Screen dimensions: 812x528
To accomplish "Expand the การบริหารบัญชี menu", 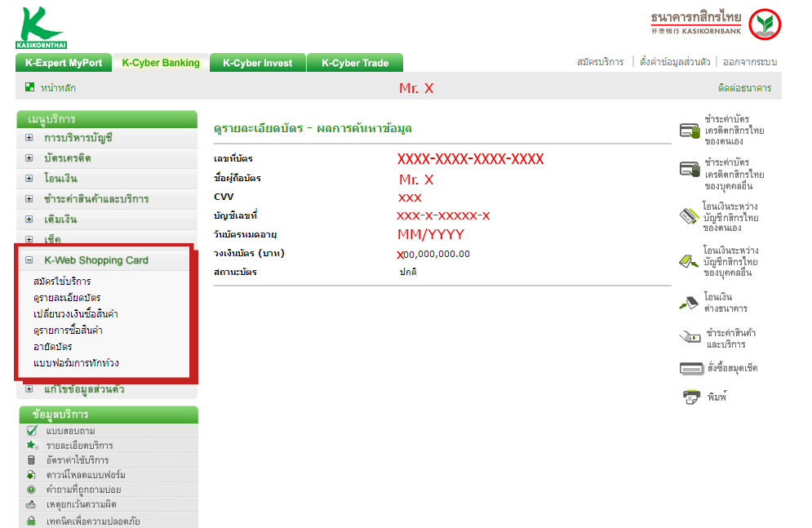I will coord(29,138).
